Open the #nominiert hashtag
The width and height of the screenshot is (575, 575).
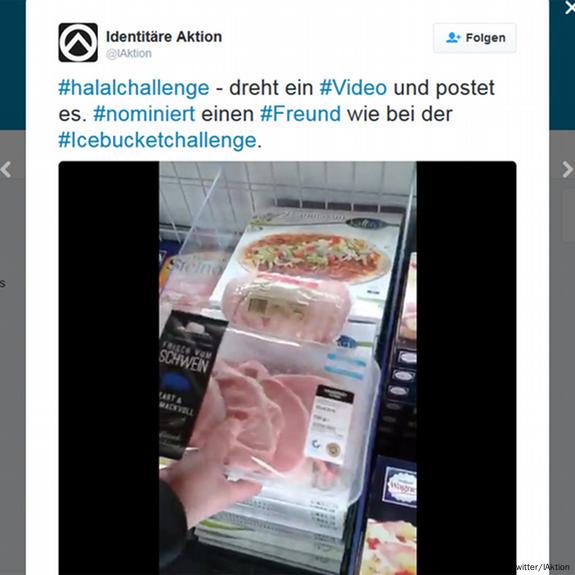point(144,114)
